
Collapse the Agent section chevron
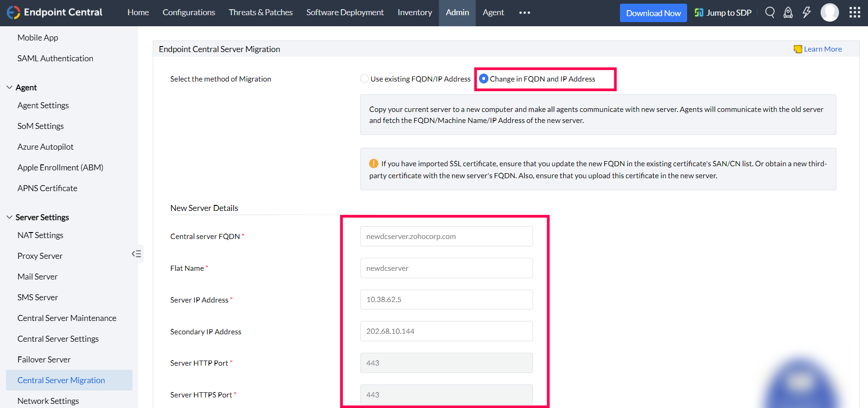point(9,87)
